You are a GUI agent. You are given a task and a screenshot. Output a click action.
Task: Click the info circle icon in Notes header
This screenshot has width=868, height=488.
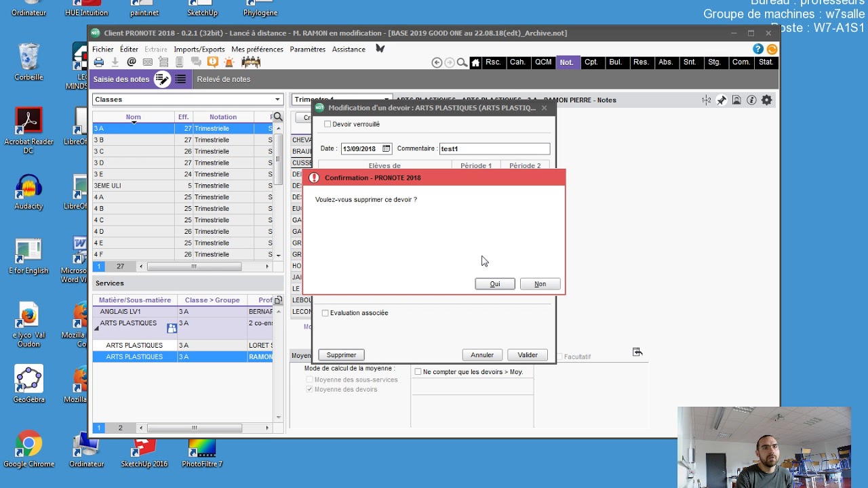[751, 100]
